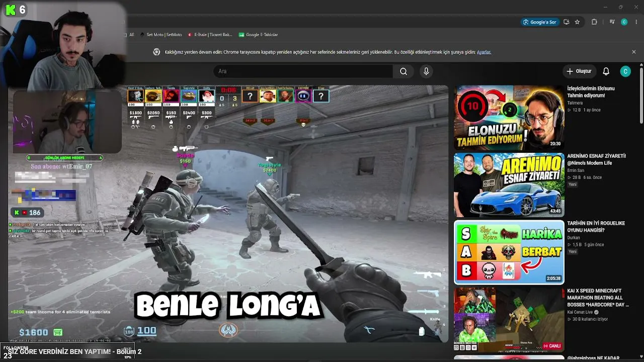Viewport: 644px width, 362px height.
Task: Bookmark this page with the star icon
Action: 577,22
